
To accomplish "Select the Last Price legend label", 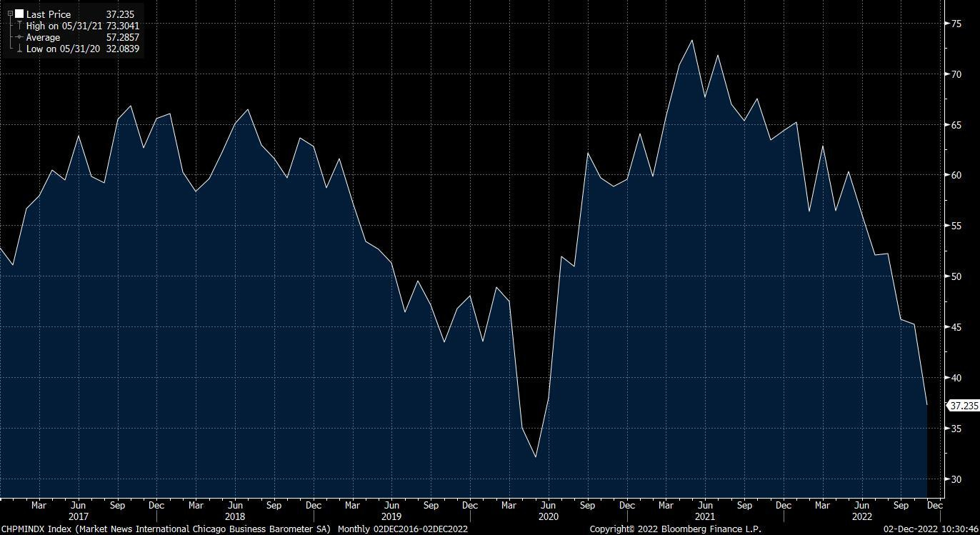I will pos(49,14).
